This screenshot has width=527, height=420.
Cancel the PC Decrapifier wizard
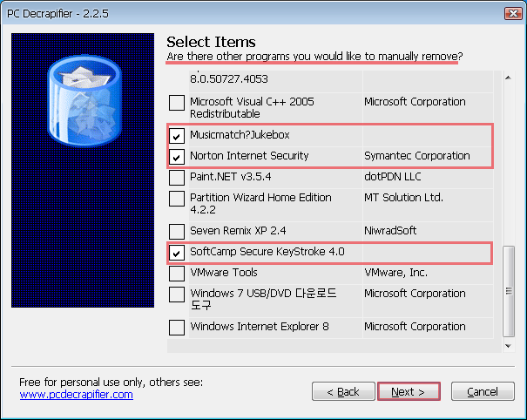(x=483, y=391)
